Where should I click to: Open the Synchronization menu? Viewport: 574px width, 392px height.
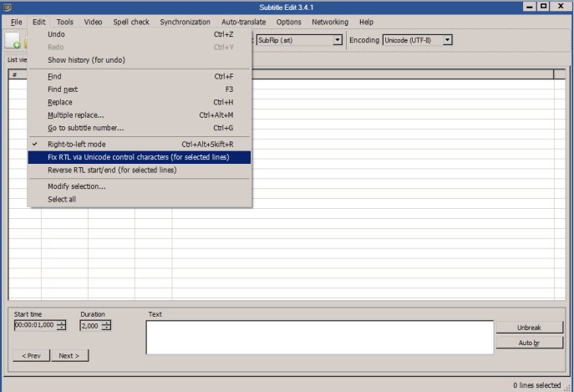pyautogui.click(x=185, y=22)
